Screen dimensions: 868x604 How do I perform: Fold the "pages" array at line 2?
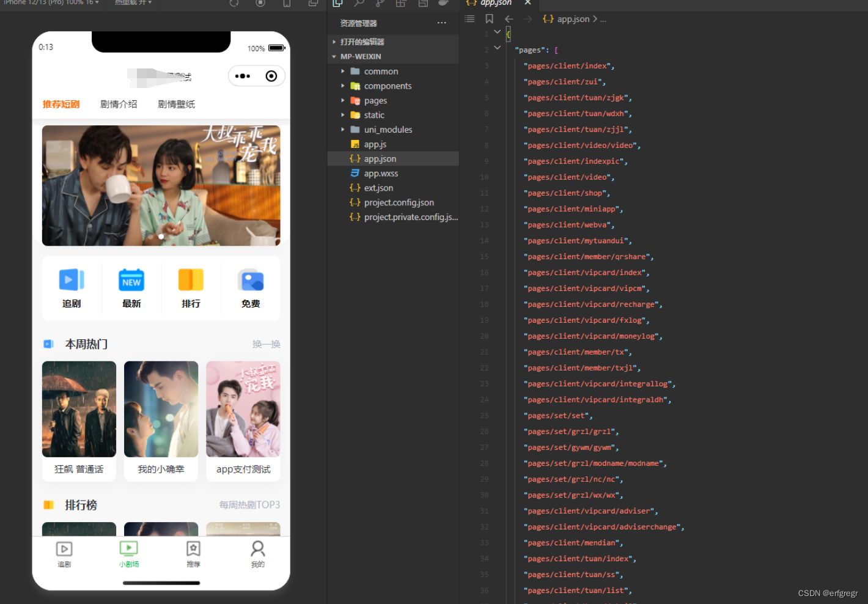tap(497, 48)
